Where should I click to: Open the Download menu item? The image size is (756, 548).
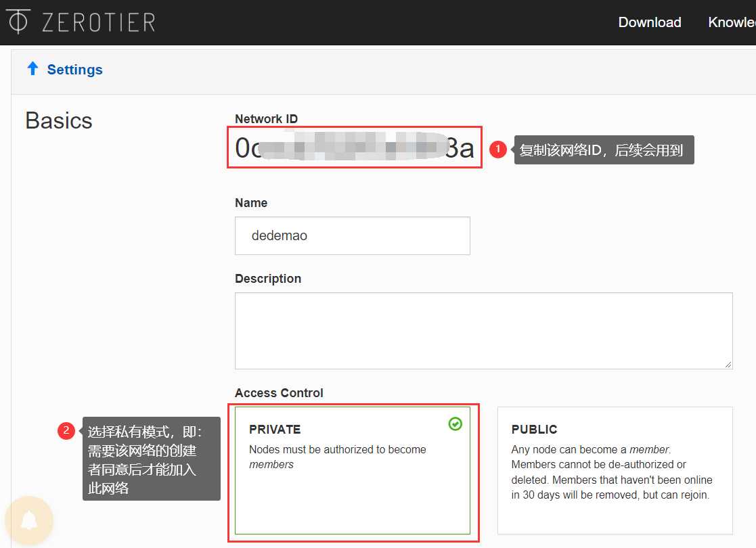[650, 22]
